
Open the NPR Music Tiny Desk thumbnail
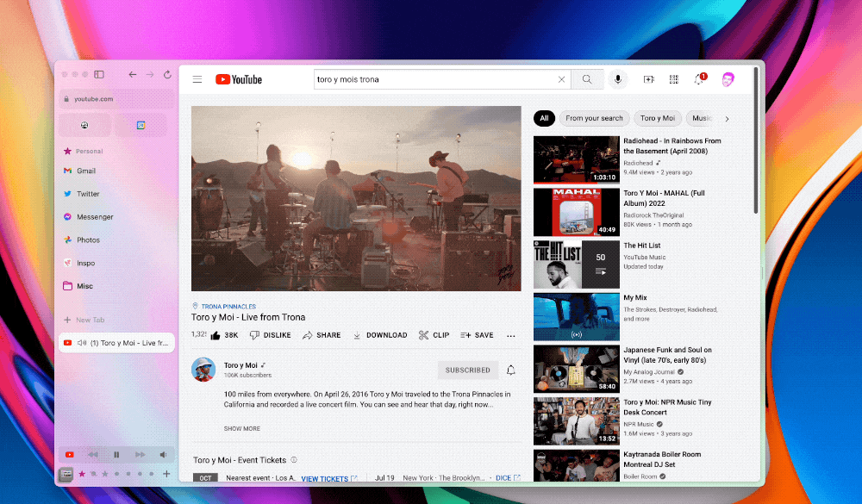click(x=576, y=421)
